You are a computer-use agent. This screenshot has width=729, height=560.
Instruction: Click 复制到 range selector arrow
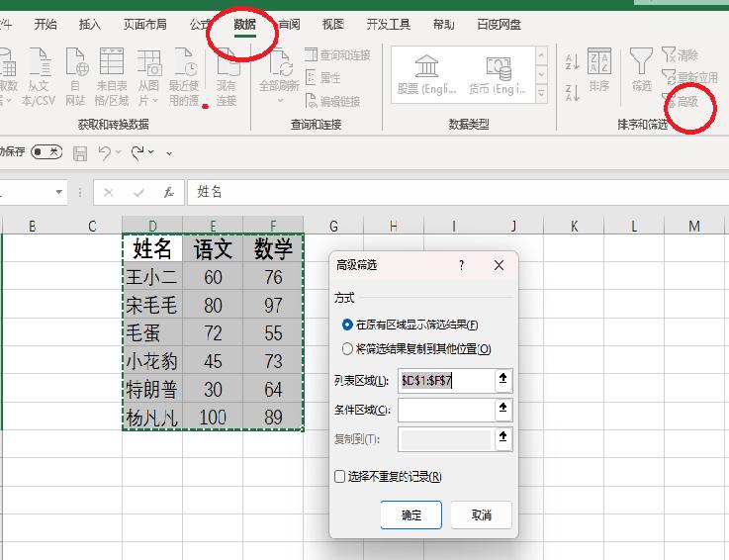click(503, 436)
